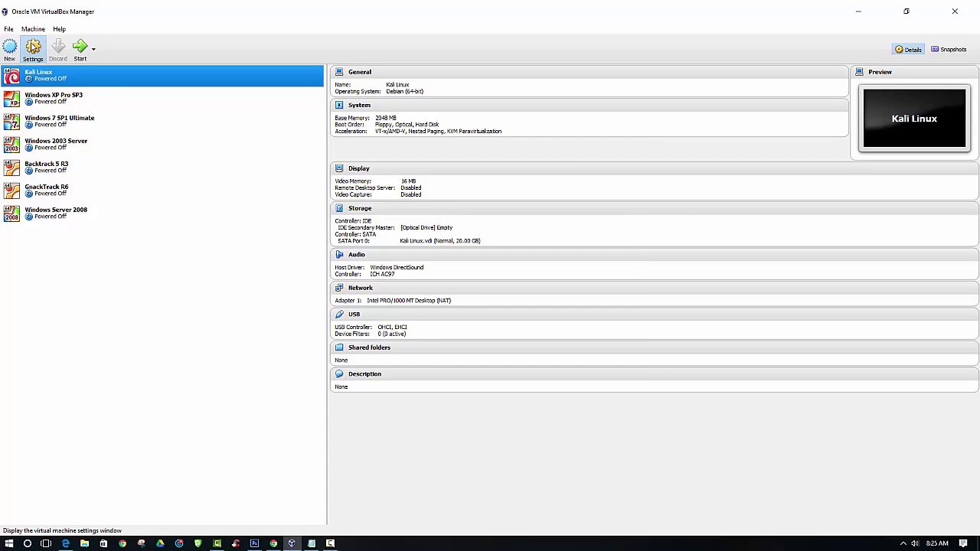Image resolution: width=980 pixels, height=551 pixels.
Task: Open Microsoft Edge from the taskbar
Action: click(66, 543)
